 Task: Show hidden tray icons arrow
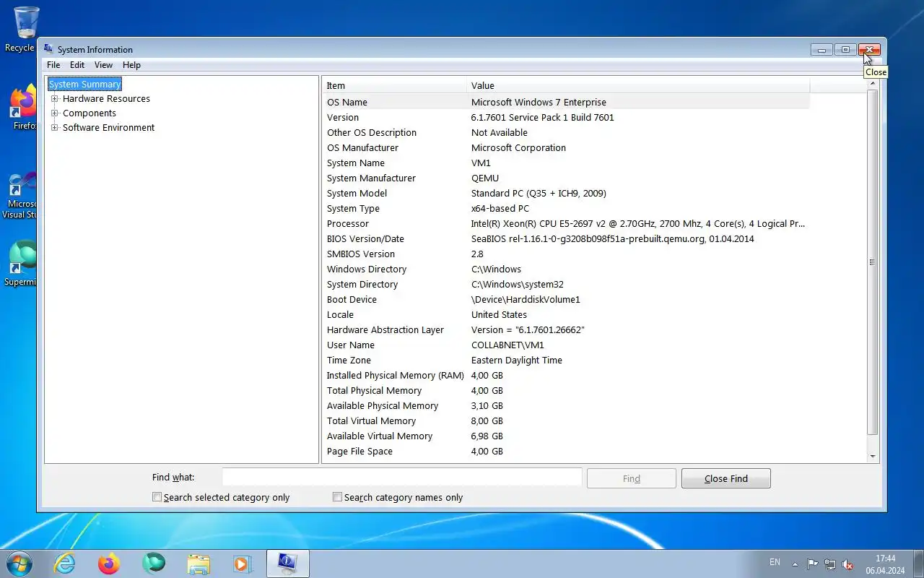coord(795,564)
